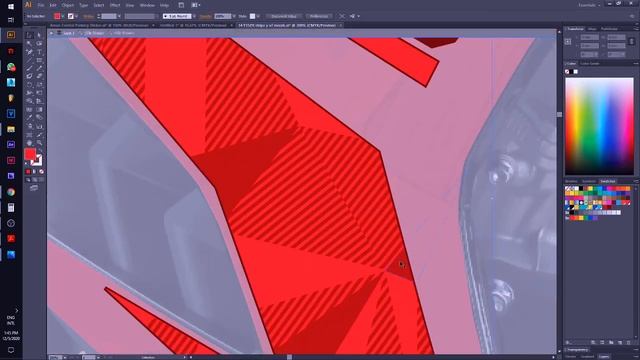Select the Pen tool
The height and width of the screenshot is (360, 640).
(x=29, y=52)
